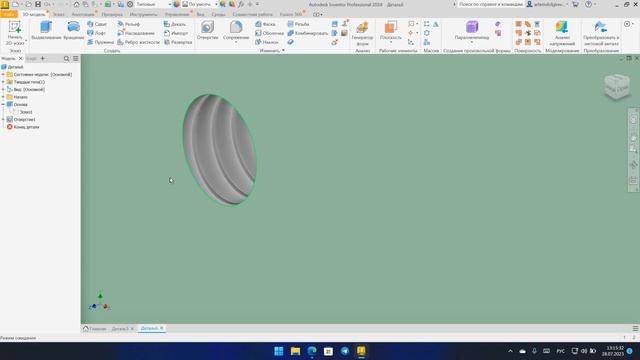Screen dimensions: 640x360
Task: Select the Сопряжение (Fillet) tool
Action: pos(236,31)
